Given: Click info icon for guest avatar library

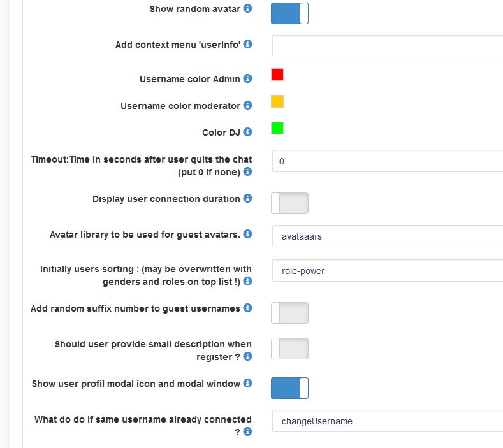Looking at the screenshot, I should tap(248, 234).
